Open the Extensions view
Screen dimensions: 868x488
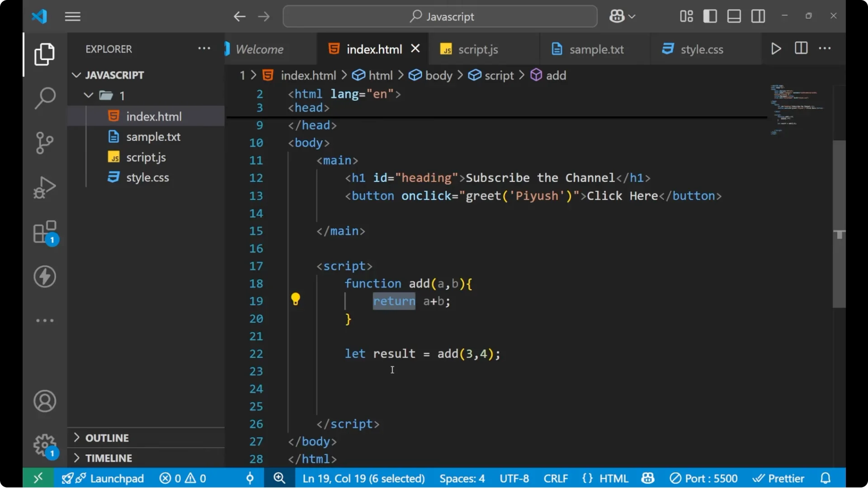(44, 232)
